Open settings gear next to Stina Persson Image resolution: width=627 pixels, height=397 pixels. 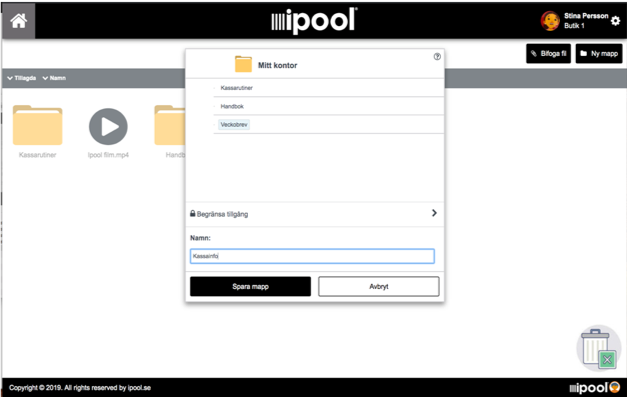(615, 21)
